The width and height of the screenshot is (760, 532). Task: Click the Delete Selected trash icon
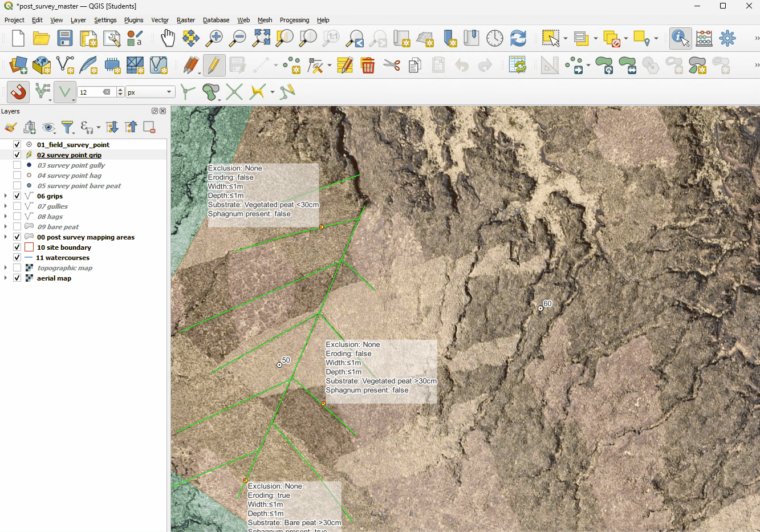(x=368, y=66)
